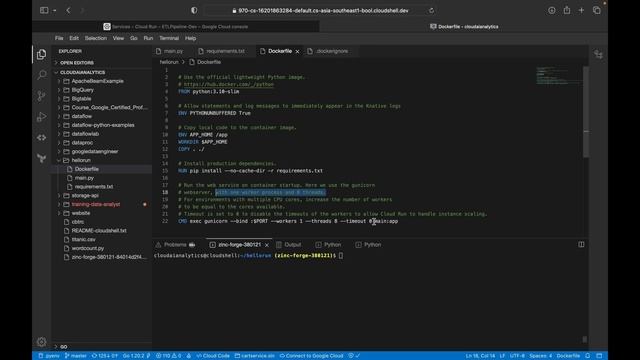Open the File menu
The width and height of the screenshot is (640, 360).
[x=59, y=38]
